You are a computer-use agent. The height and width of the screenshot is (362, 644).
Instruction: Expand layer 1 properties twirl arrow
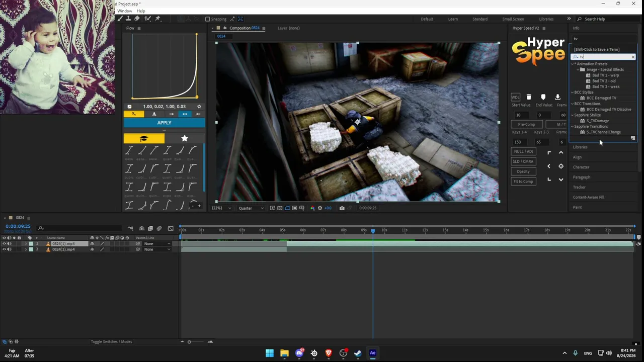26,244
